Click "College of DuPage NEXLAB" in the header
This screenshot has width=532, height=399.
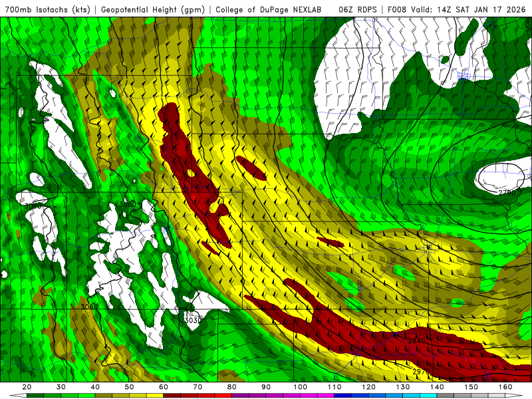click(269, 9)
